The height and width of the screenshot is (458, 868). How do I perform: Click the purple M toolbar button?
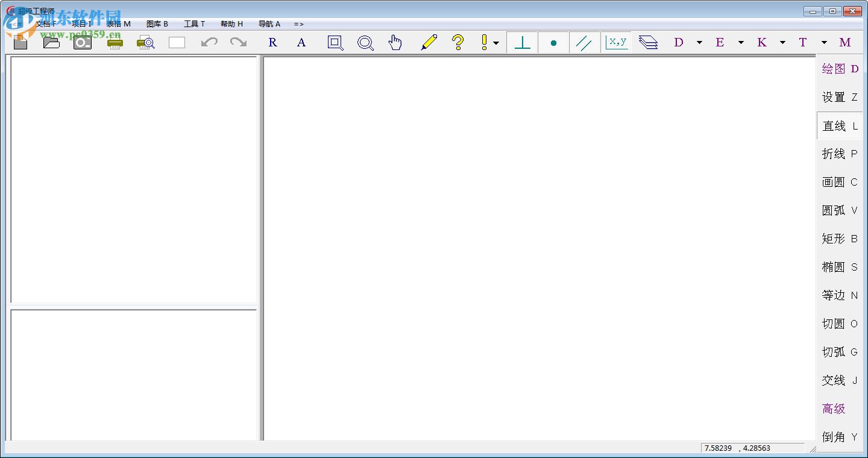coord(845,42)
